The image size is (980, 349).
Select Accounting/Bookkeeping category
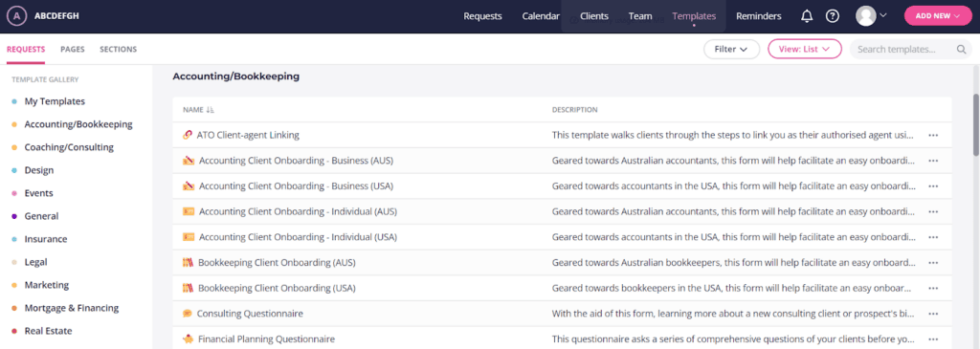pos(78,124)
